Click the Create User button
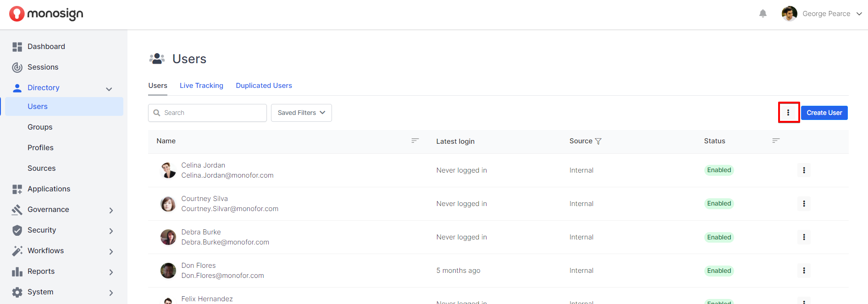The width and height of the screenshot is (868, 304). pos(824,113)
